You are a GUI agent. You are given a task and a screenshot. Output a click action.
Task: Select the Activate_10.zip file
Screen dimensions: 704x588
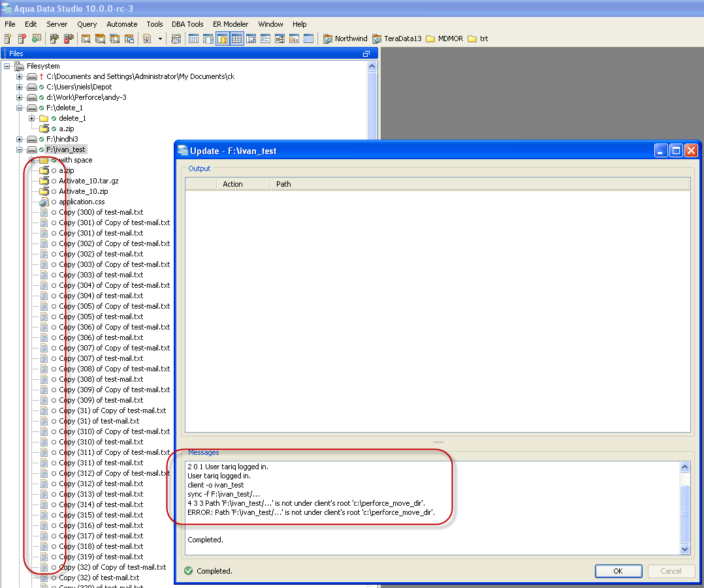coord(84,191)
